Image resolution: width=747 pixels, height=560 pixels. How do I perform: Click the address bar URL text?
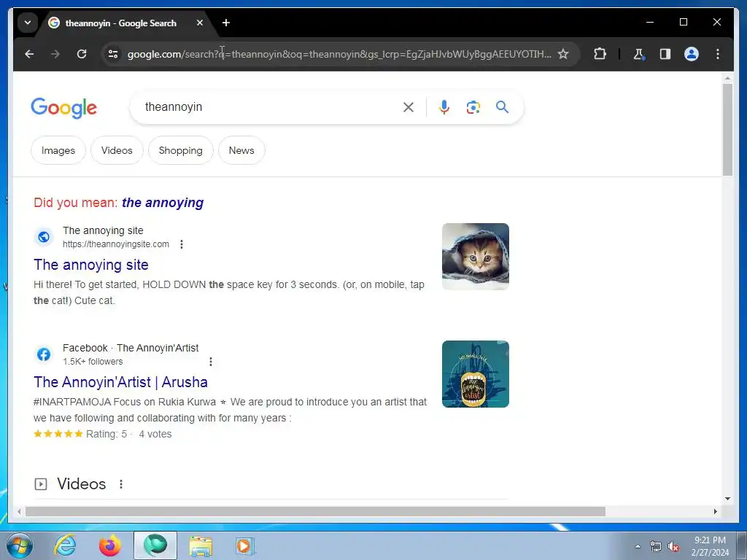(x=339, y=54)
